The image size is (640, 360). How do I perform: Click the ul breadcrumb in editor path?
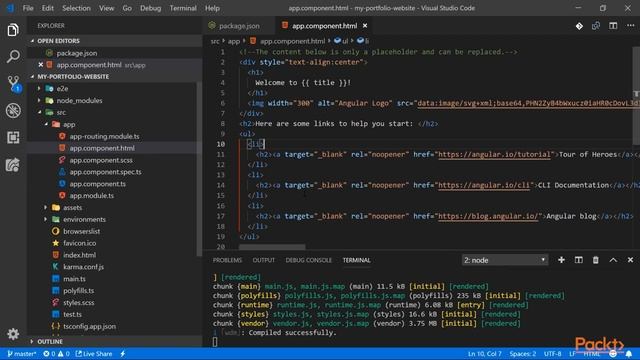[x=341, y=41]
